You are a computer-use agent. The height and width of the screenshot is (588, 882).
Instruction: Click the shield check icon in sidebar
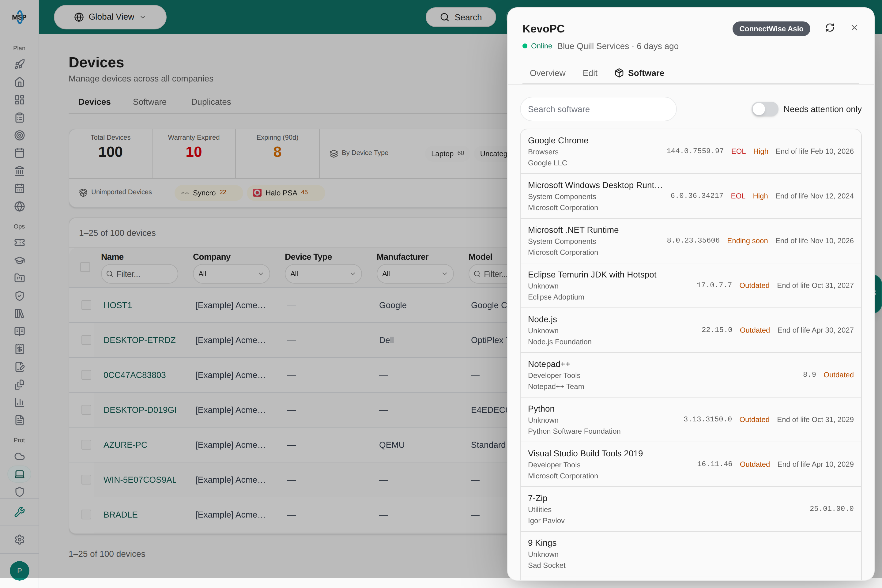pyautogui.click(x=20, y=296)
